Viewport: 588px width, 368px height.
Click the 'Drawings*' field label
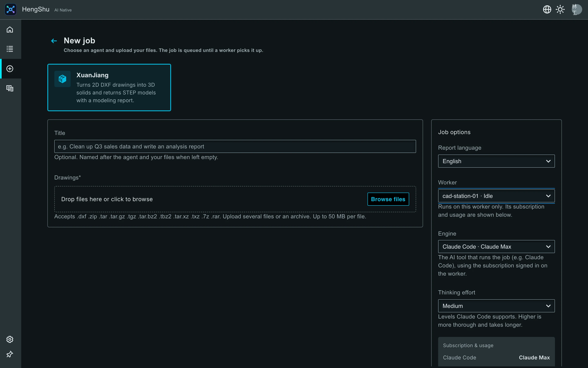pyautogui.click(x=68, y=177)
